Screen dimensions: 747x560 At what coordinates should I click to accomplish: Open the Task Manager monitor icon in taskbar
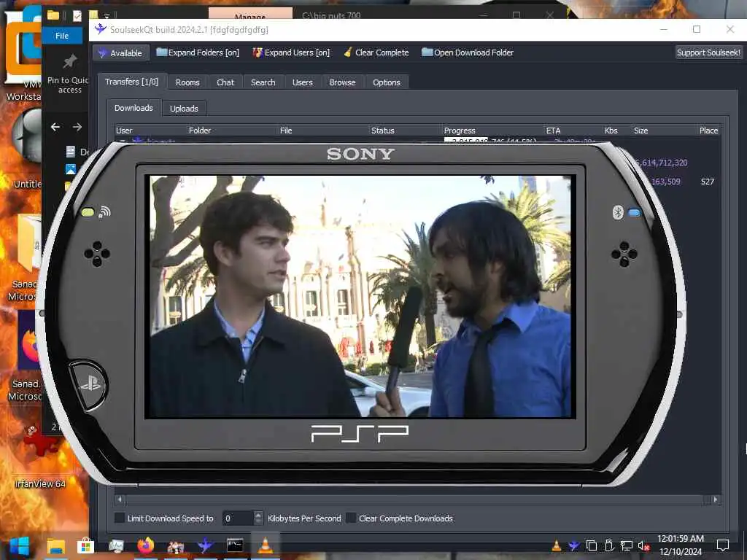point(116,546)
